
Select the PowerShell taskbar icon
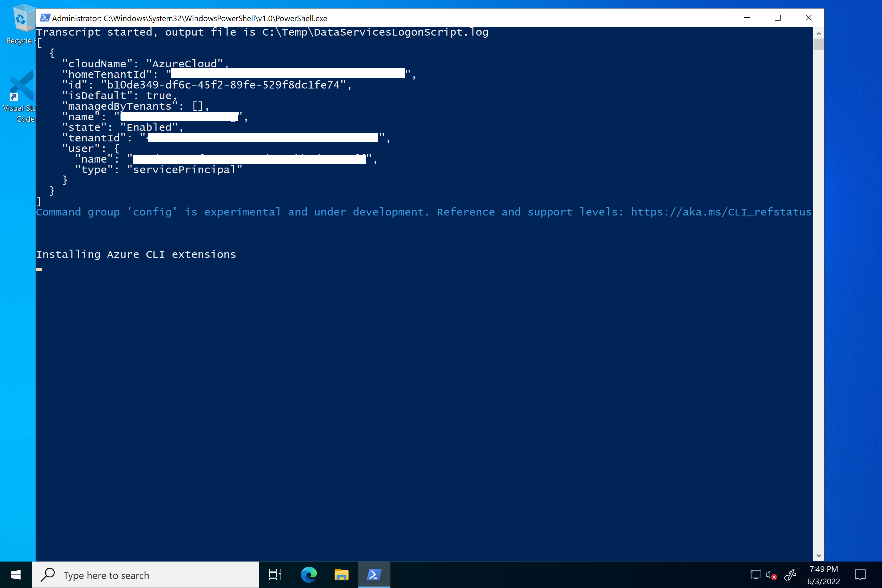tap(374, 575)
